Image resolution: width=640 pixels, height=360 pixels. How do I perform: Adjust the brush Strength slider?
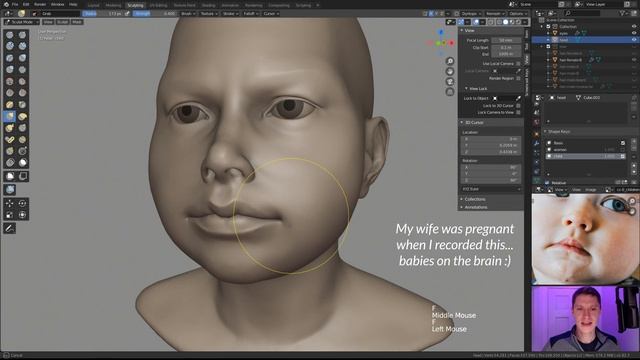click(x=155, y=13)
